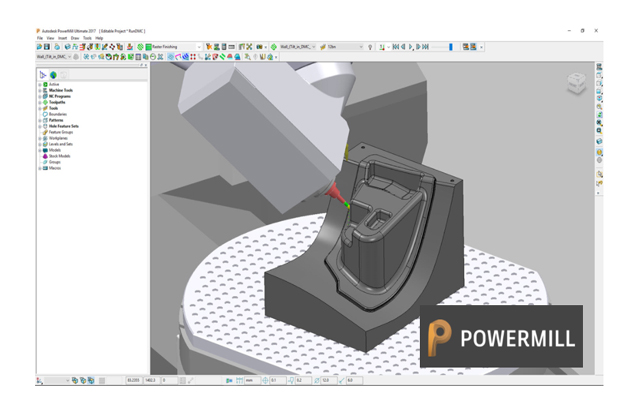The image size is (640, 420).
Task: Select Feature Groups in explorer tree
Action: pyautogui.click(x=61, y=132)
